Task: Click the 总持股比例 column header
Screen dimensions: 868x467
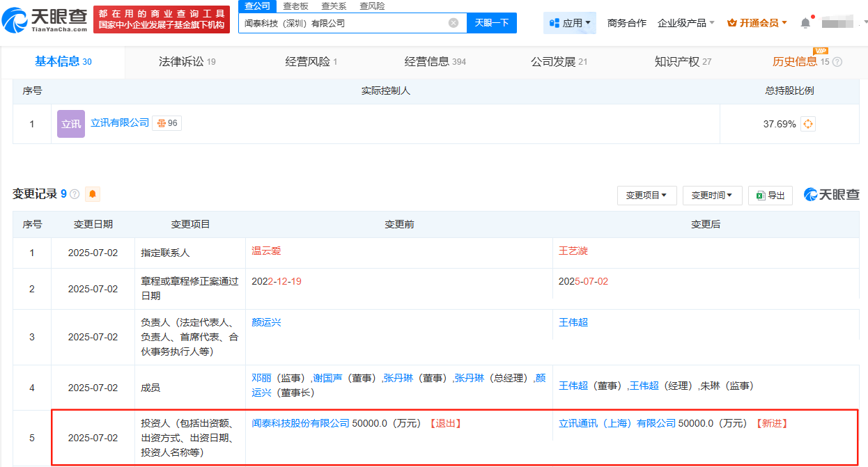Action: (789, 90)
